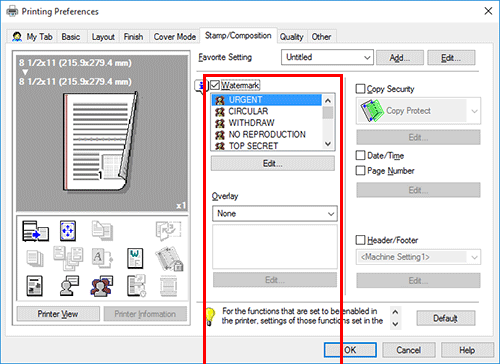Click the page icon with blue four-way arrows
This screenshot has width=500, height=364.
tap(68, 231)
